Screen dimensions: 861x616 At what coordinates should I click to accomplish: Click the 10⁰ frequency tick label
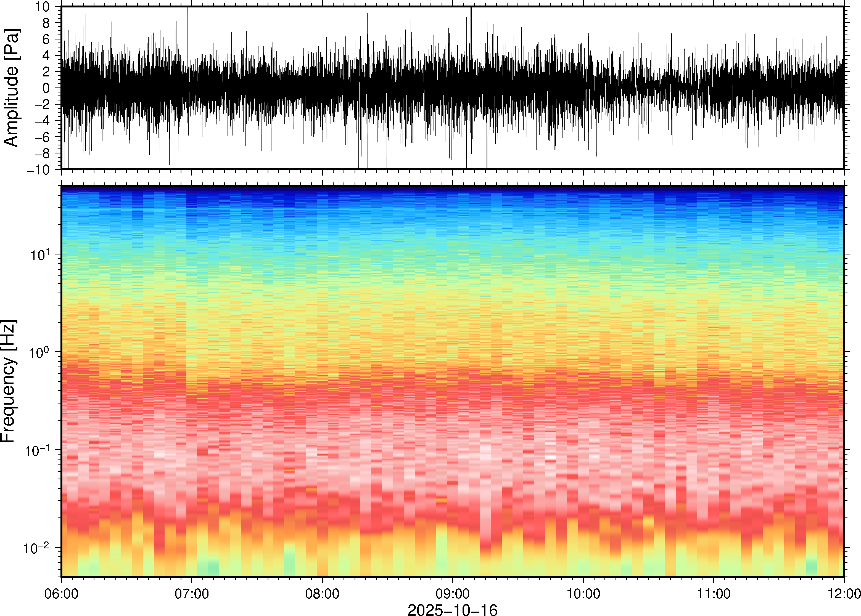tap(40, 352)
